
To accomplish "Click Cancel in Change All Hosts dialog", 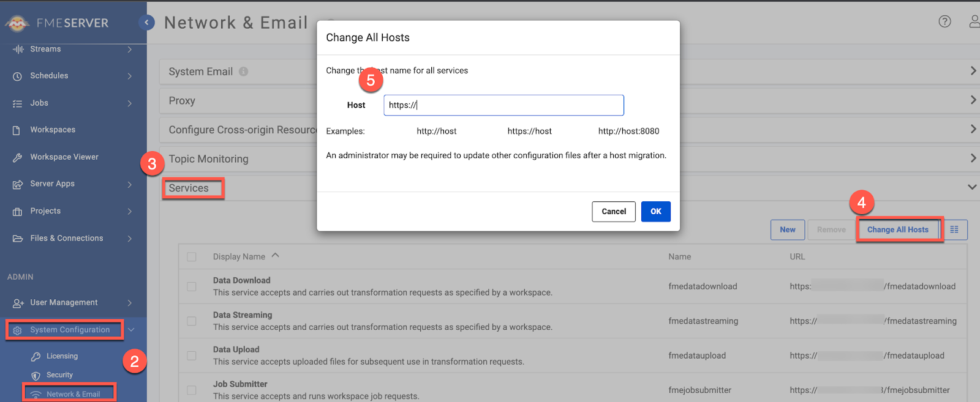I will pos(614,212).
